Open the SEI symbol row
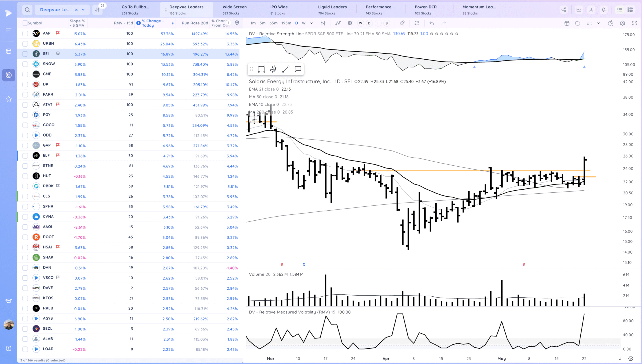This screenshot has width=642, height=364. (x=128, y=54)
